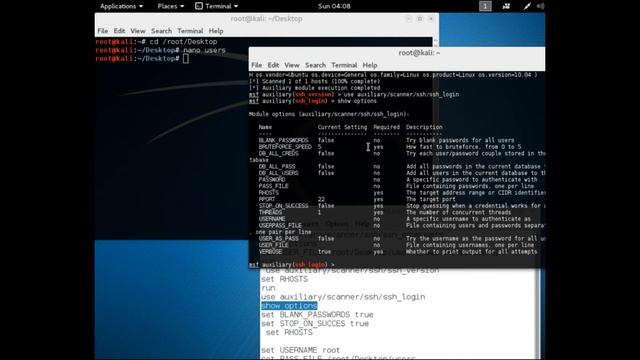Click the camera recording indicator icon
Image resolution: width=640 pixels, height=360 pixels.
click(x=506, y=6)
